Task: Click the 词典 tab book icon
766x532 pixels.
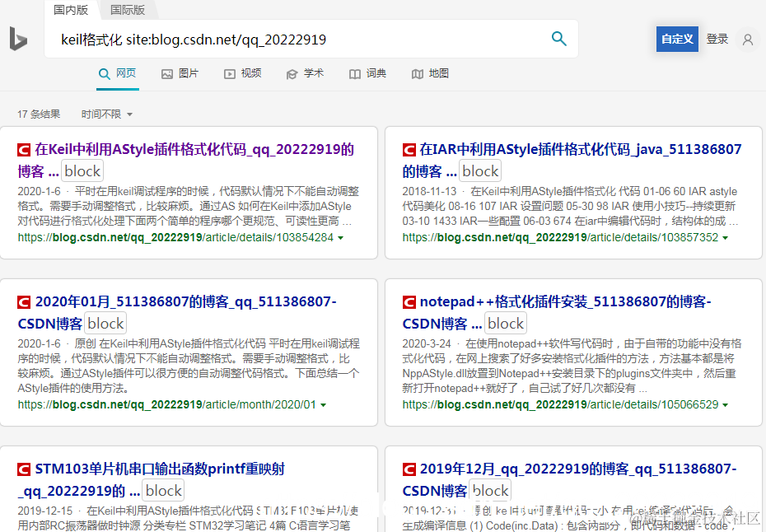Action: pos(355,74)
